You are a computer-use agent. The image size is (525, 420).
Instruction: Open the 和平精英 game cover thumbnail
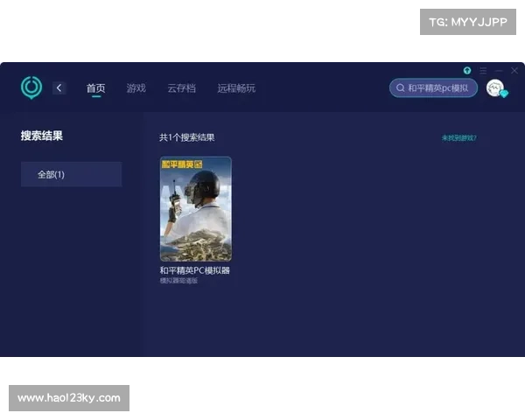pos(195,209)
